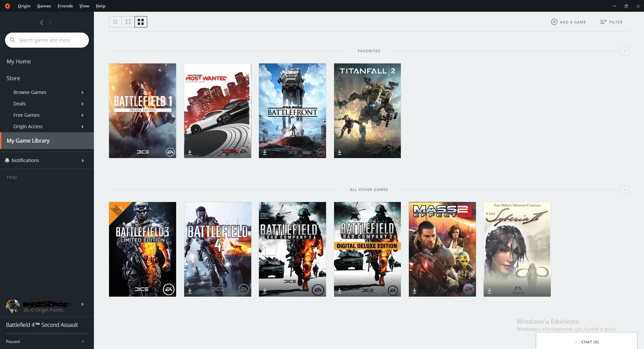
Task: Expand Free Games submenu
Action: (82, 115)
